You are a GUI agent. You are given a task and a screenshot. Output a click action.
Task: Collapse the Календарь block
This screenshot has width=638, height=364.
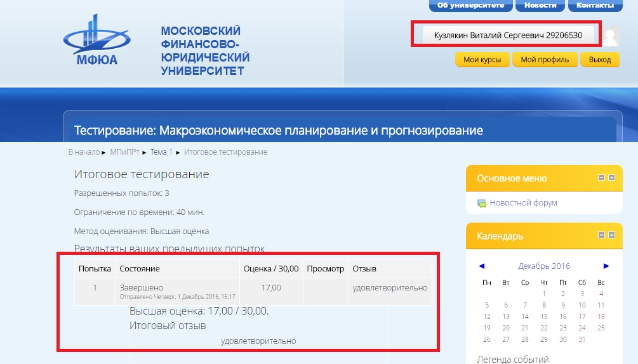tap(602, 235)
